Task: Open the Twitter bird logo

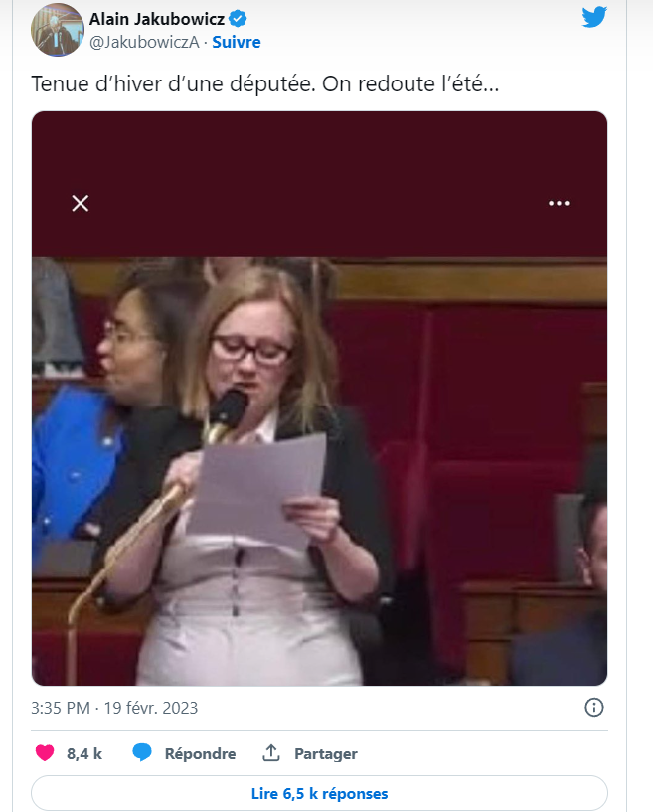Action: [594, 17]
